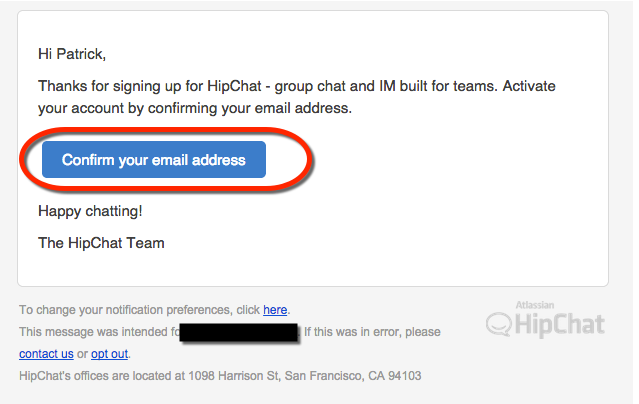The height and width of the screenshot is (404, 639).
Task: Click the Confirm your email address button
Action: click(154, 159)
